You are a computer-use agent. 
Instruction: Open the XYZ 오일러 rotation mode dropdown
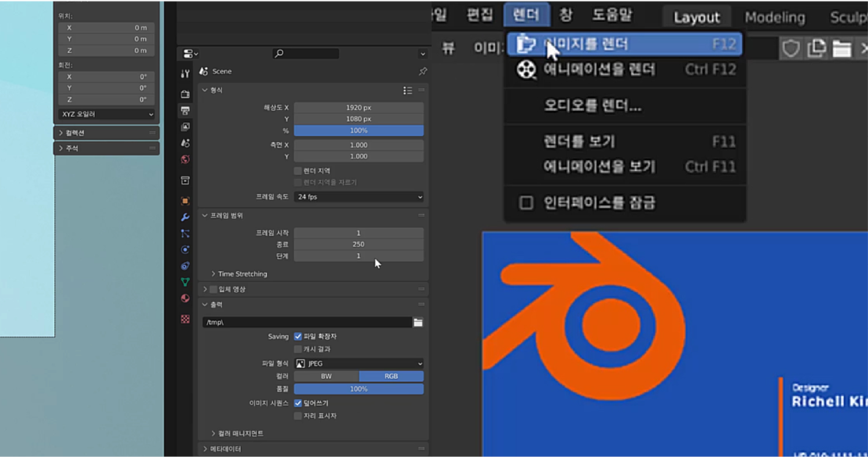tap(106, 115)
